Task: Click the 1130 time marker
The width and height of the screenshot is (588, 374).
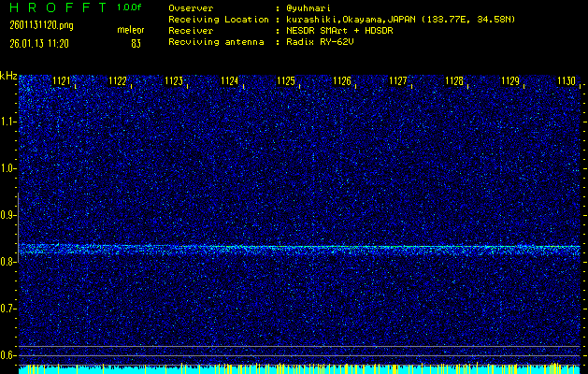Action: coord(566,81)
